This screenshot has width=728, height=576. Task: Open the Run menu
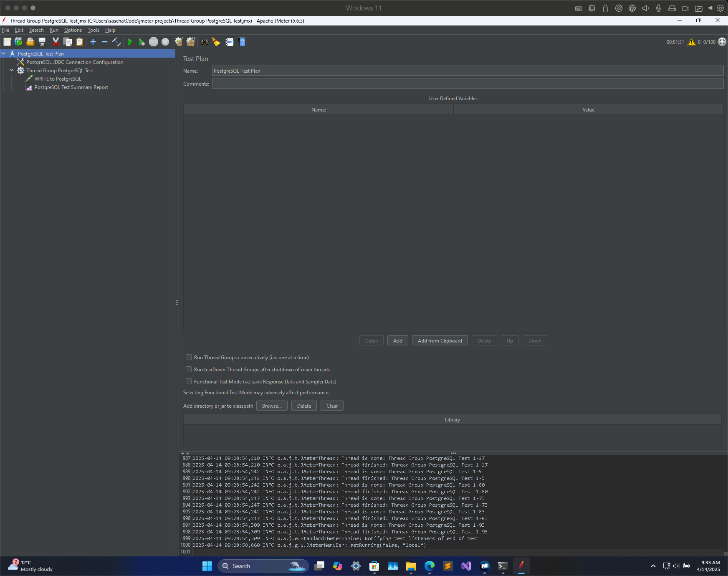[54, 30]
